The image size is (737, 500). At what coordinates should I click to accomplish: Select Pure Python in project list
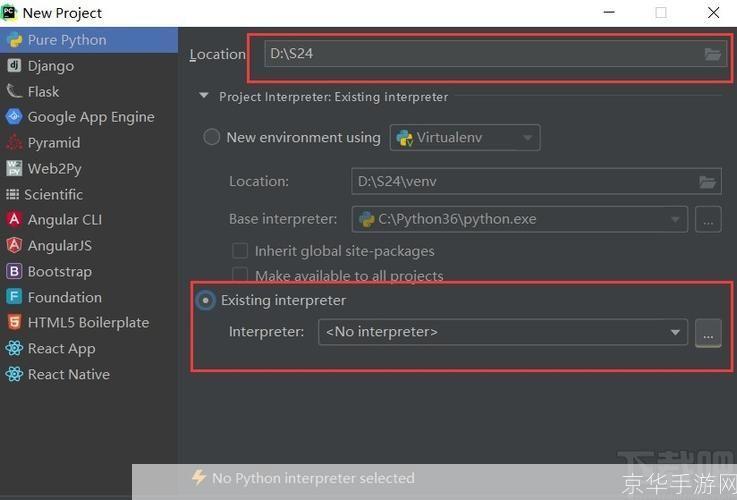(66, 40)
